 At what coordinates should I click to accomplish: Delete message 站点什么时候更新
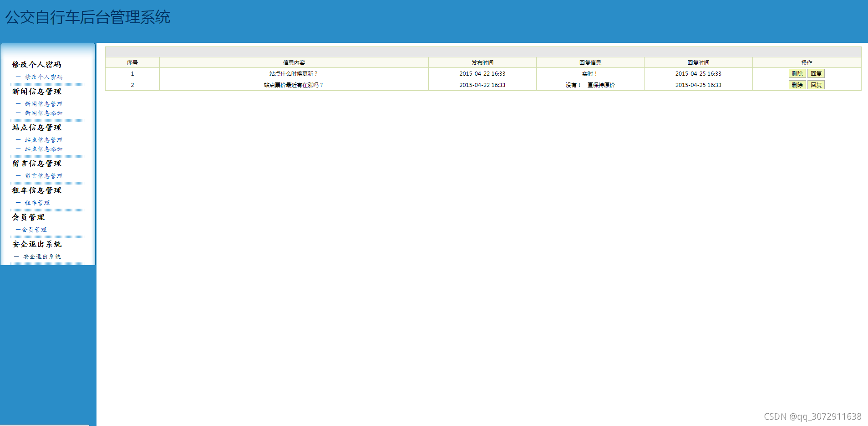pos(797,73)
